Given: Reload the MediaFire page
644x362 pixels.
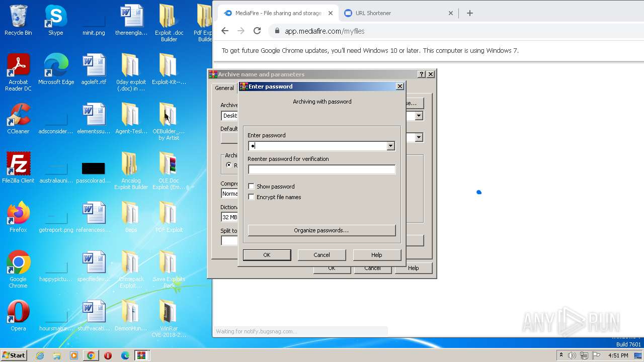Looking at the screenshot, I should point(257,31).
